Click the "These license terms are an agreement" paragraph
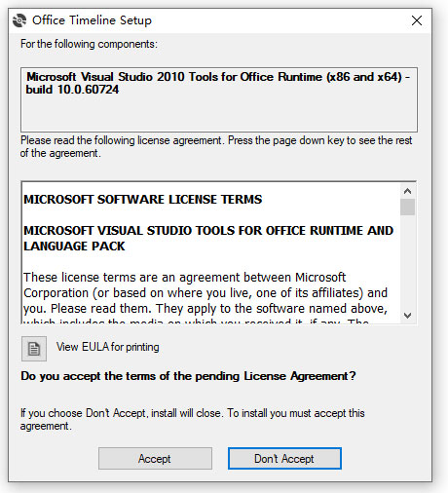This screenshot has height=493, width=448. (205, 297)
